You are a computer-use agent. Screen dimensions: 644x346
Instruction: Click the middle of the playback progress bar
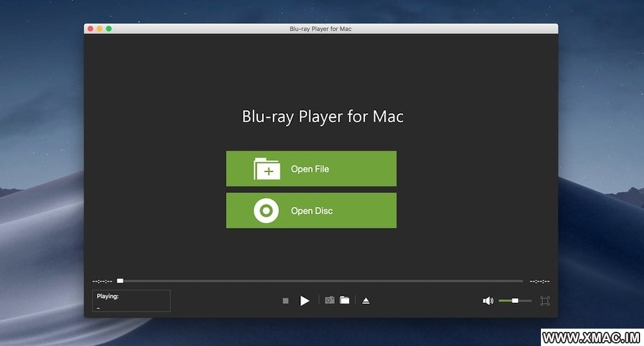320,281
